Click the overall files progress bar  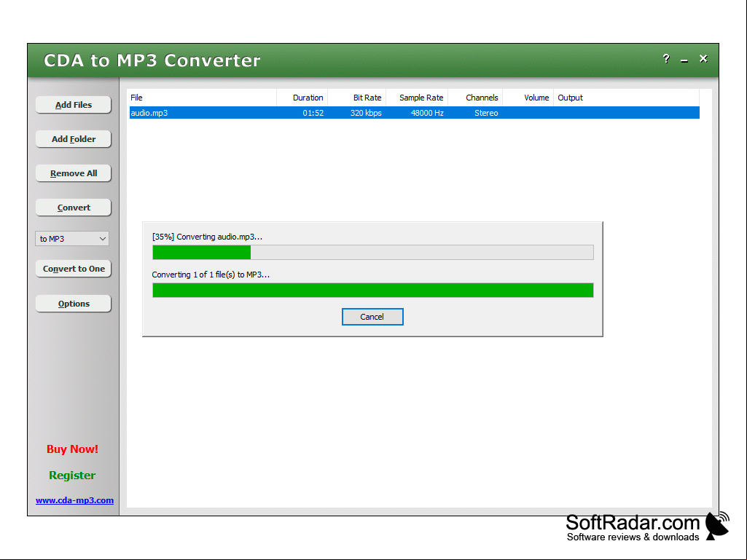(373, 290)
